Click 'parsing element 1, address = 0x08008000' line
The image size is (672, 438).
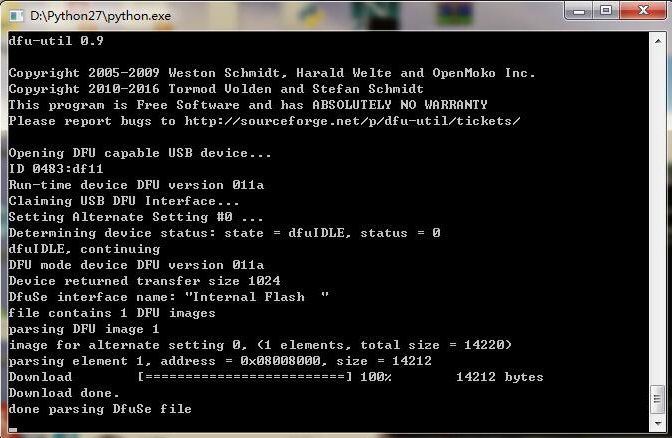point(220,361)
